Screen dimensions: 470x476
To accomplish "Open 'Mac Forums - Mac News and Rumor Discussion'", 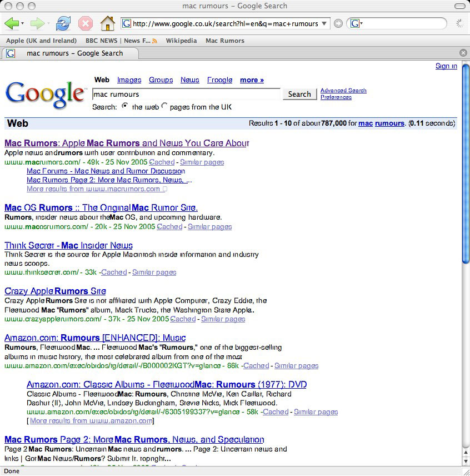I will pos(106,171).
